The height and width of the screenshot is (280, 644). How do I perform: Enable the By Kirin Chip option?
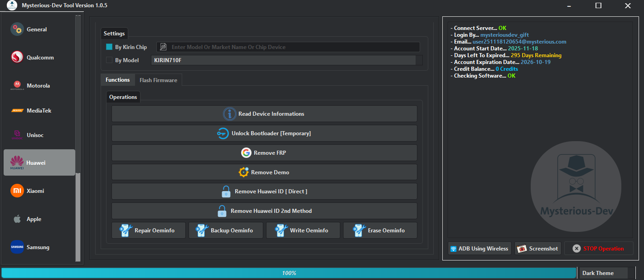[108, 47]
